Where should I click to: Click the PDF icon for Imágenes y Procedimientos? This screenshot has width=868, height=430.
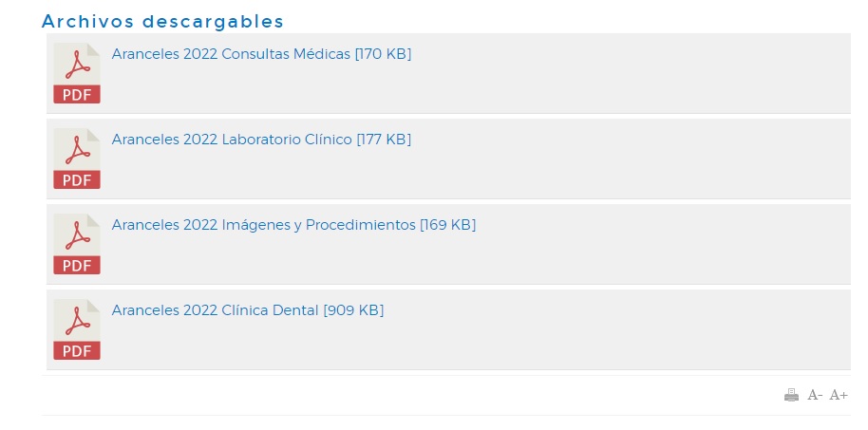[76, 244]
